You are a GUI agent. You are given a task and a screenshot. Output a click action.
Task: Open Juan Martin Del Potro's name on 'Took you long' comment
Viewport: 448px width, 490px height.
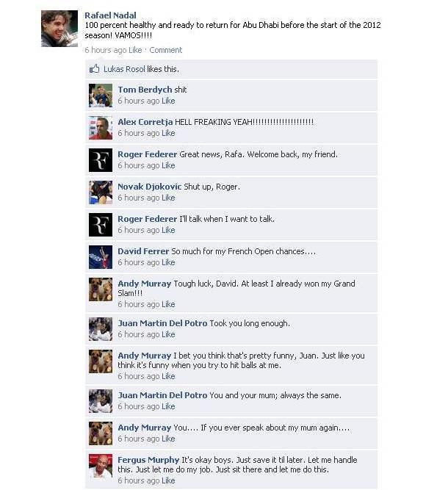[x=162, y=323]
